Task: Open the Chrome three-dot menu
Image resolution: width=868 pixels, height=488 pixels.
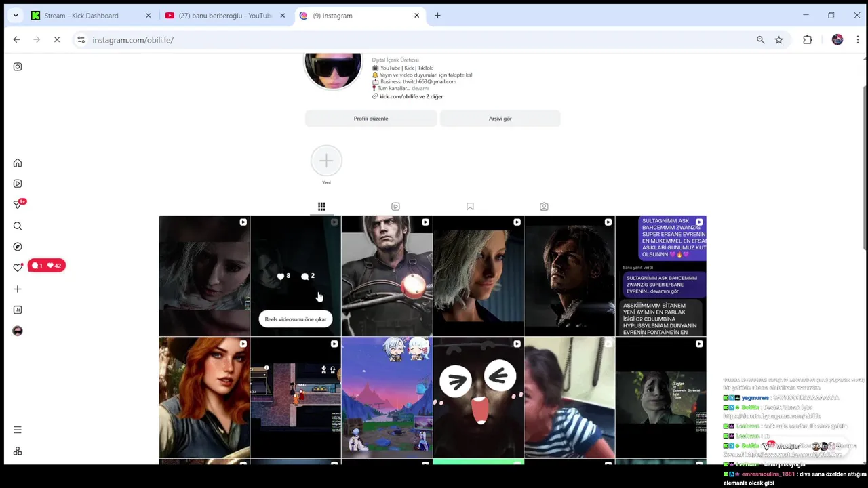Action: (858, 40)
